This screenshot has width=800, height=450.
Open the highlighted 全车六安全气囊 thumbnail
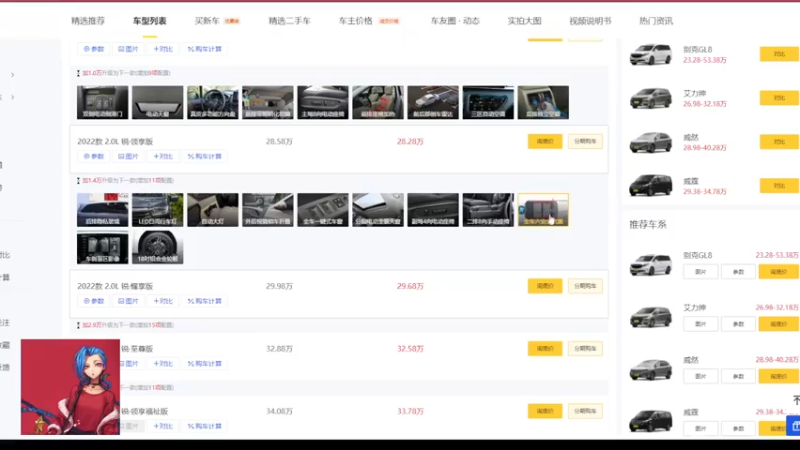tap(543, 210)
